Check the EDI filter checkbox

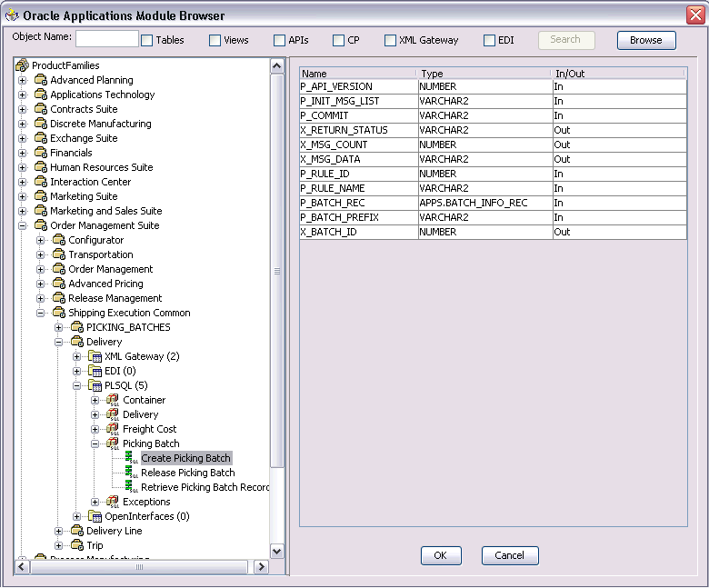[x=489, y=41]
